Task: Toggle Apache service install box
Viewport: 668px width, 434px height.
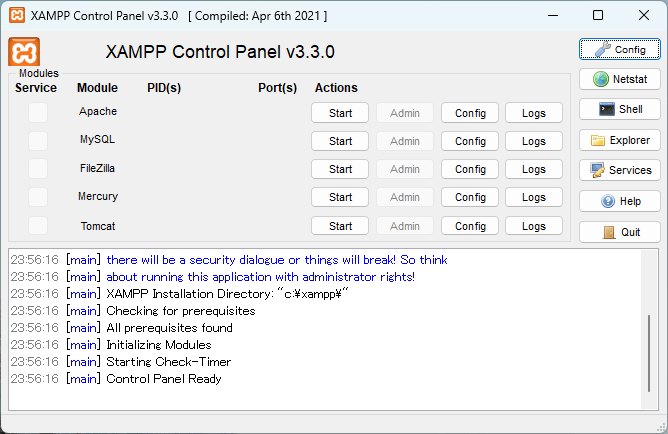Action: click(x=38, y=113)
